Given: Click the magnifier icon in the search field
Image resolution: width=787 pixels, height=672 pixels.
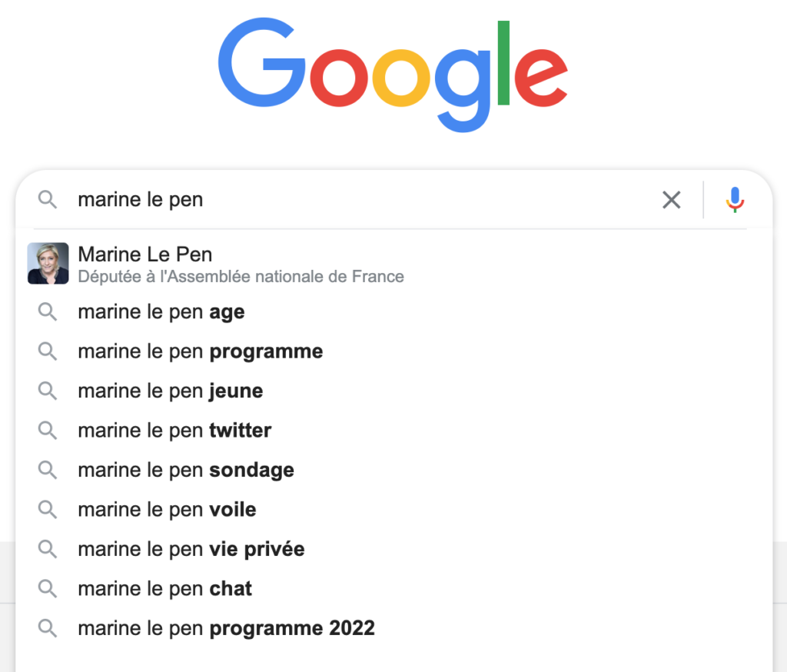Looking at the screenshot, I should pyautogui.click(x=48, y=199).
